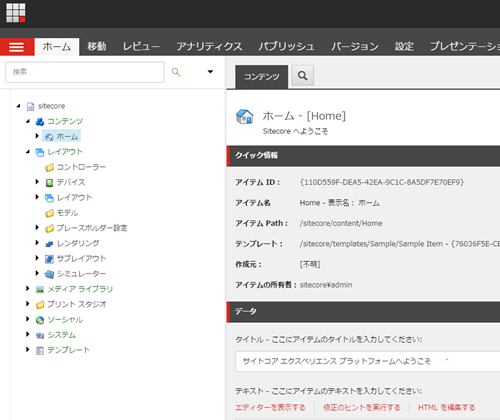Screen dimensions: 500x420
Task: Click the red hamburger menu button
Action: [17, 47]
